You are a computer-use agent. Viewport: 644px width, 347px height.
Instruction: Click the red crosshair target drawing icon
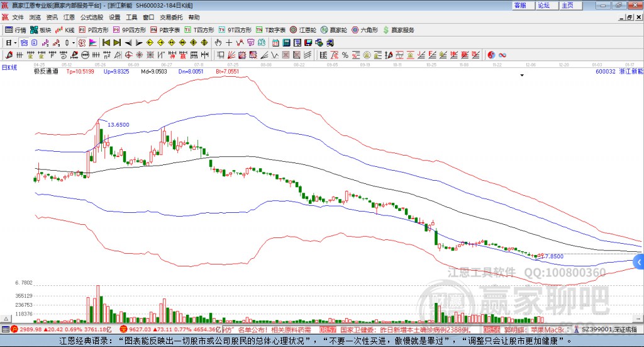(x=128, y=55)
